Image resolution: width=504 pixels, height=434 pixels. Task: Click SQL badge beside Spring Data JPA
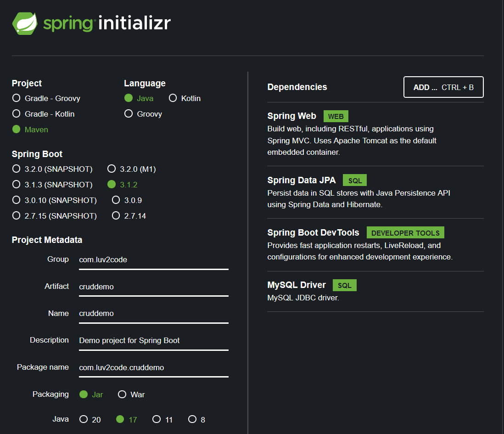tap(355, 180)
